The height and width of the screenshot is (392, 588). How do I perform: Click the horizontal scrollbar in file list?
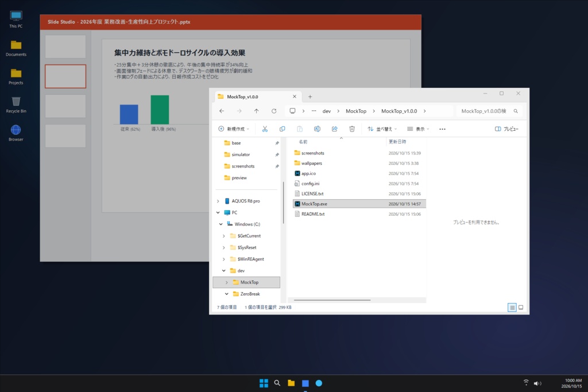[x=332, y=300]
